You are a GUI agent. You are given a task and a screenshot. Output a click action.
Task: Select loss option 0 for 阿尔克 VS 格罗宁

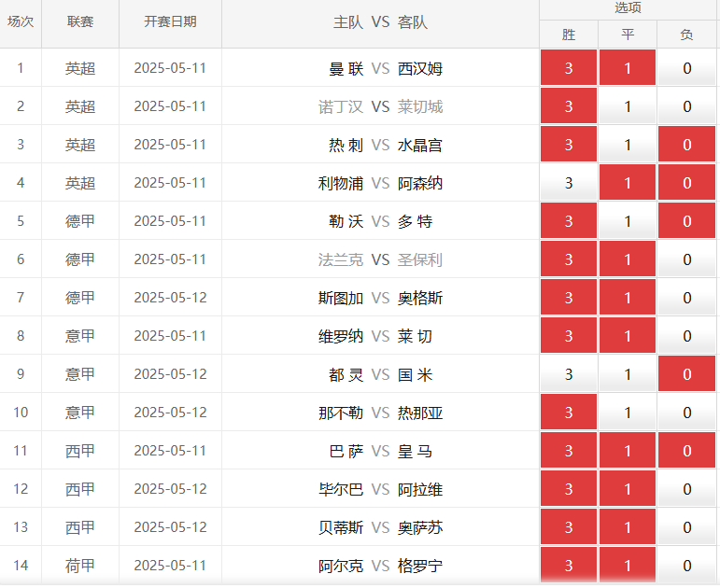686,565
